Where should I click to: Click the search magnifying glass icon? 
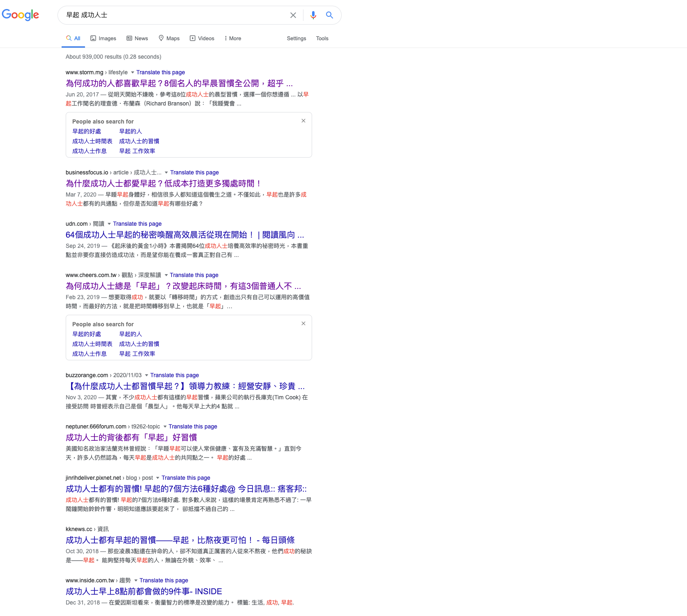point(329,15)
